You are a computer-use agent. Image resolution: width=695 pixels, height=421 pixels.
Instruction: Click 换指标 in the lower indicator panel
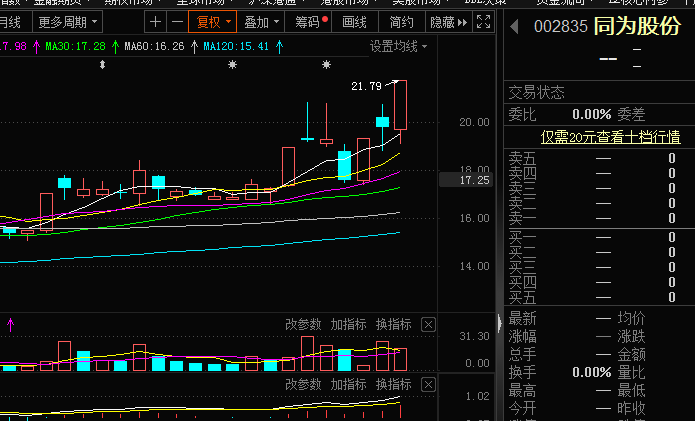coord(394,384)
